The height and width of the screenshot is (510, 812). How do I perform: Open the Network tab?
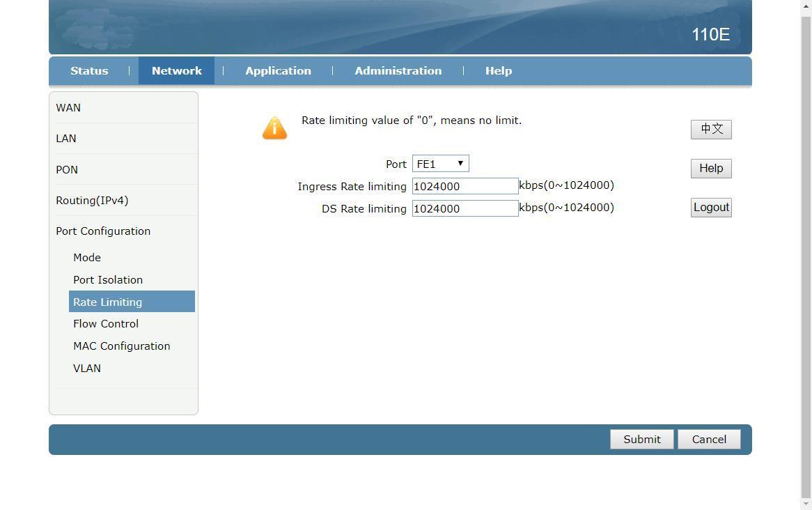point(177,70)
